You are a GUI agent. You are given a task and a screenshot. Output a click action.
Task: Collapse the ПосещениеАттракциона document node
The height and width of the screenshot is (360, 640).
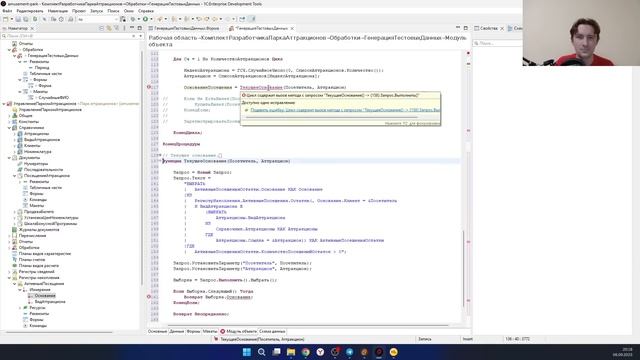[15, 176]
